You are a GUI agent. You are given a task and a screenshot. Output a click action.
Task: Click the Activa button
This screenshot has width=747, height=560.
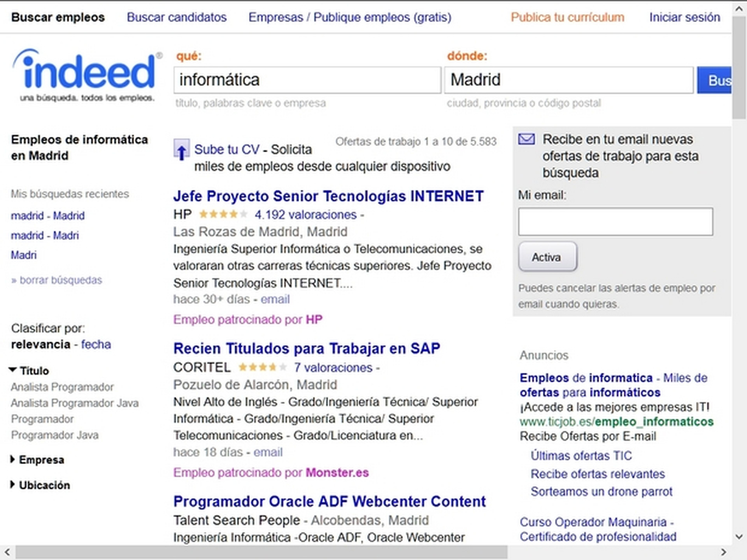coord(548,257)
